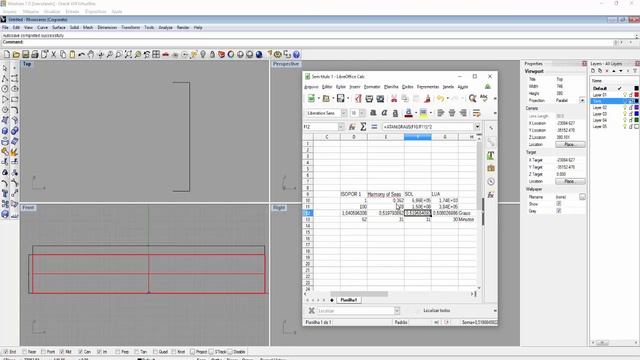Image resolution: width=640 pixels, height=360 pixels.
Task: Toggle Layer 01 visibility light bulb
Action: coord(624,95)
